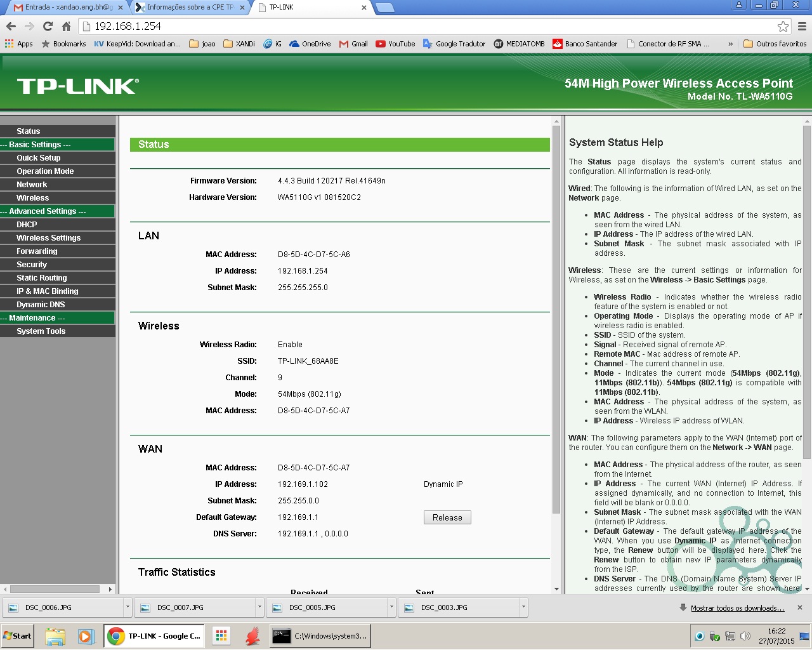Open the Bookmarks star bookmark

coord(63,44)
